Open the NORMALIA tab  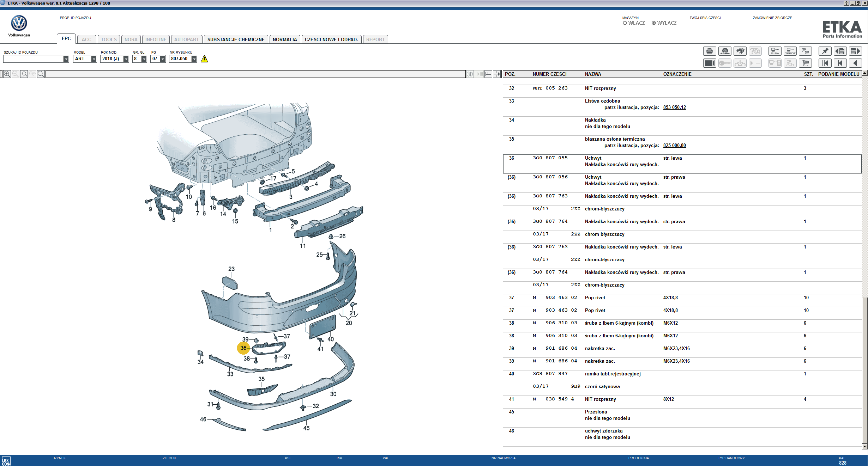pos(284,39)
